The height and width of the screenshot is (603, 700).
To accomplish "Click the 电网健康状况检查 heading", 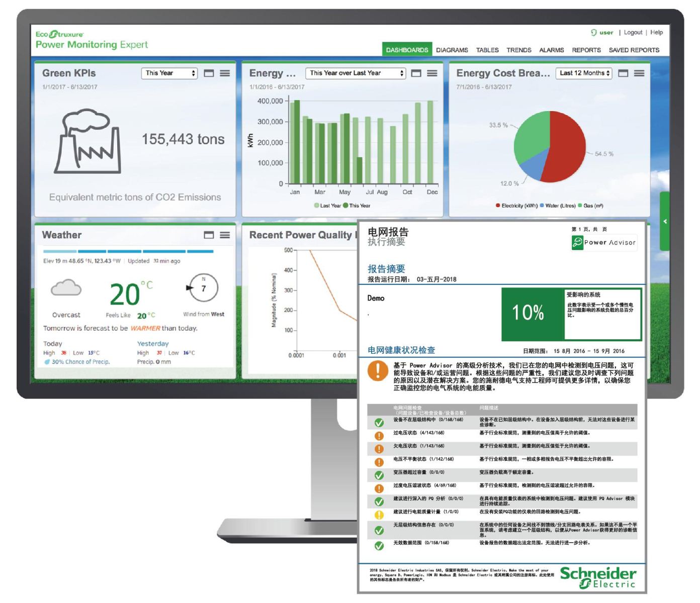I will tap(401, 350).
